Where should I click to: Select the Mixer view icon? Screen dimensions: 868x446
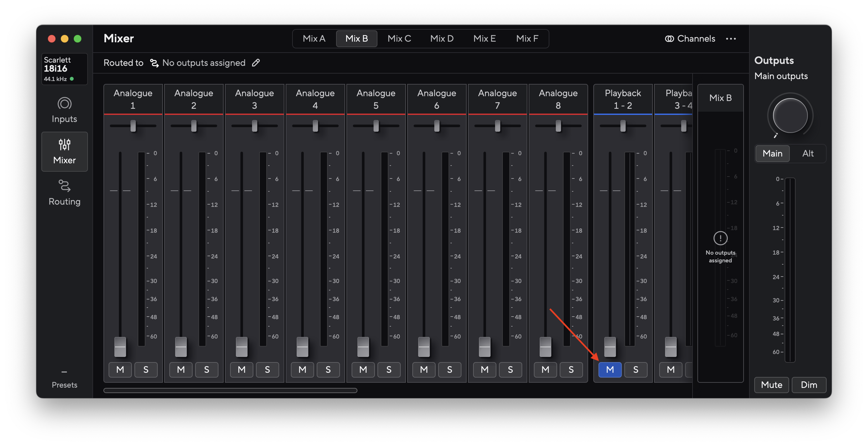pyautogui.click(x=64, y=151)
